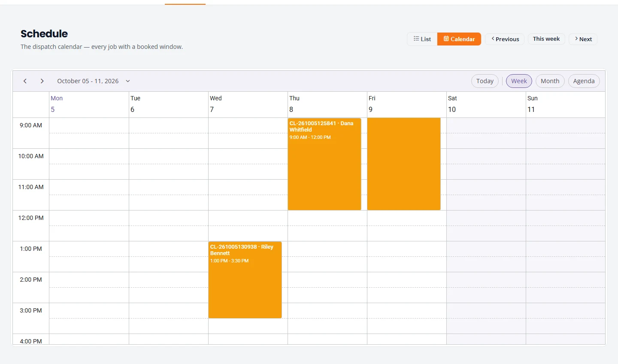Viewport: 618px width, 364px height.
Task: Select the Sat 10 day header
Action: coord(486,104)
